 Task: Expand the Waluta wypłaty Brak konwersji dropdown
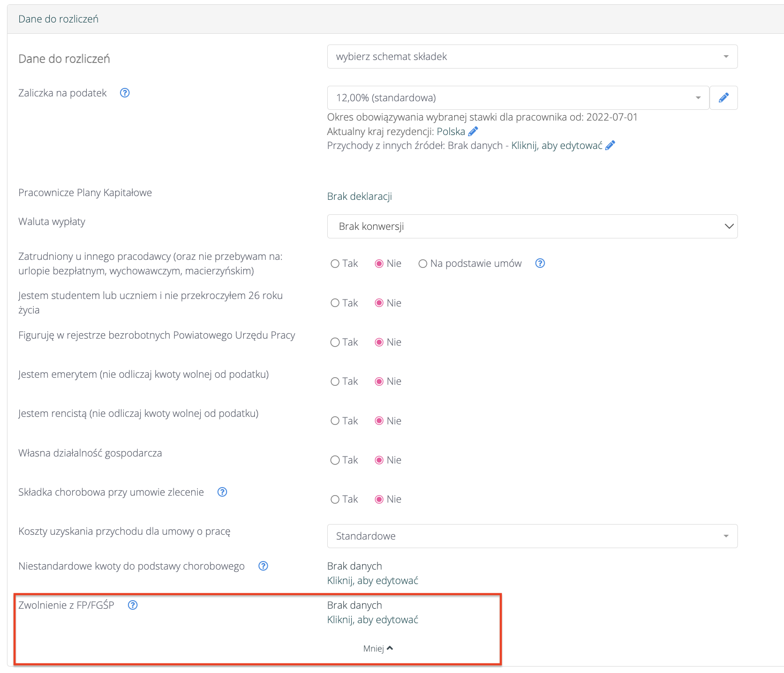coord(532,226)
